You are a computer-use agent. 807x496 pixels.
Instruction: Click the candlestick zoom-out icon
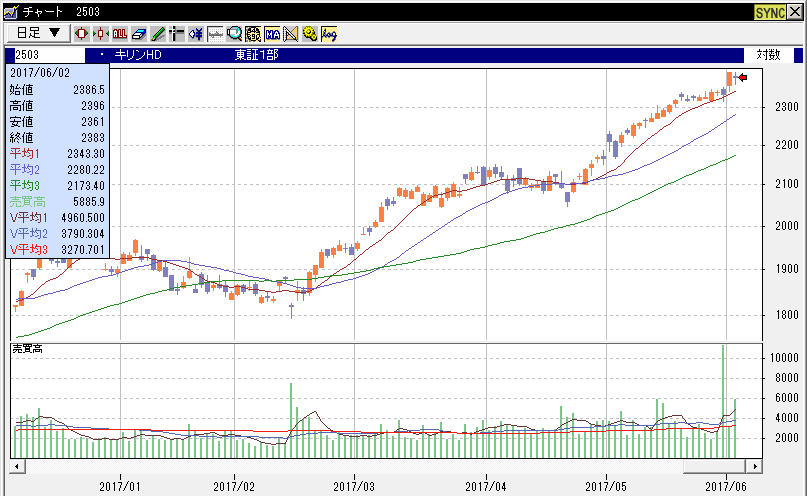[x=100, y=33]
